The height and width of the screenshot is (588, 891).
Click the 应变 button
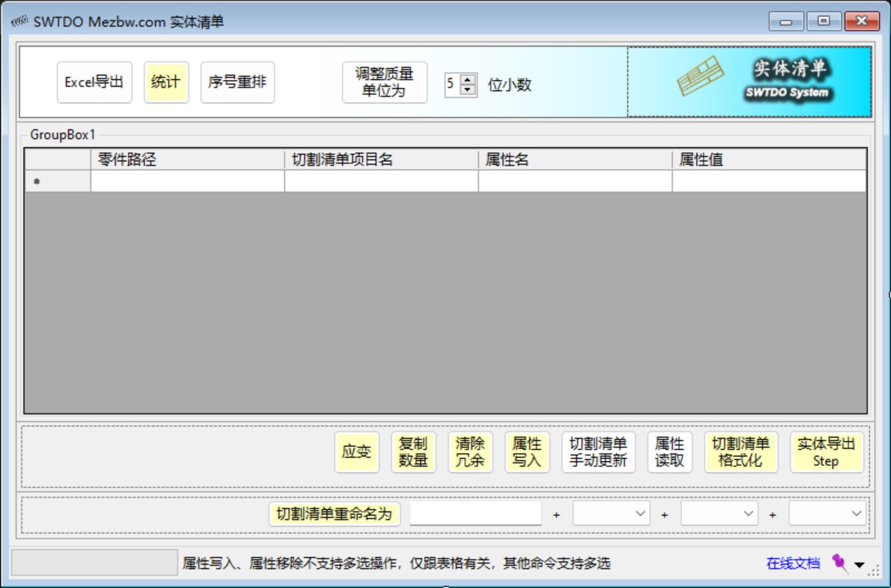[x=357, y=452]
